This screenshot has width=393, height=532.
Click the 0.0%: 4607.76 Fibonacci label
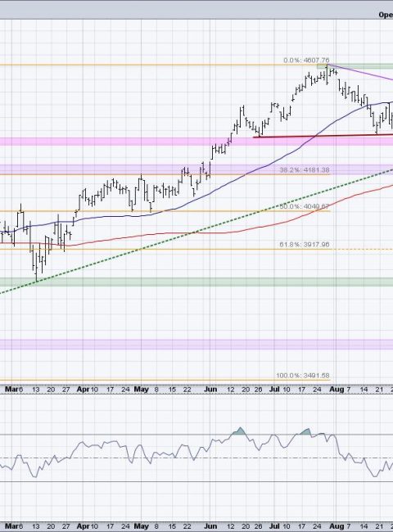[x=306, y=61]
